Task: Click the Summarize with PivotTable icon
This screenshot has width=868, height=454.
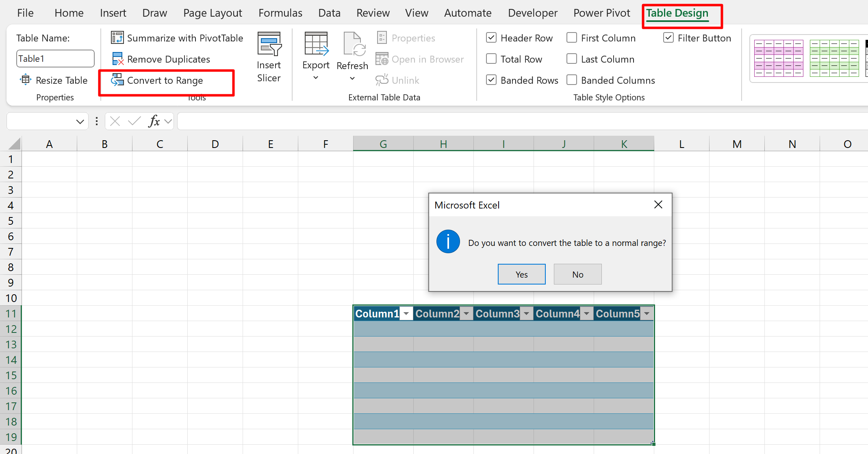Action: coord(117,38)
